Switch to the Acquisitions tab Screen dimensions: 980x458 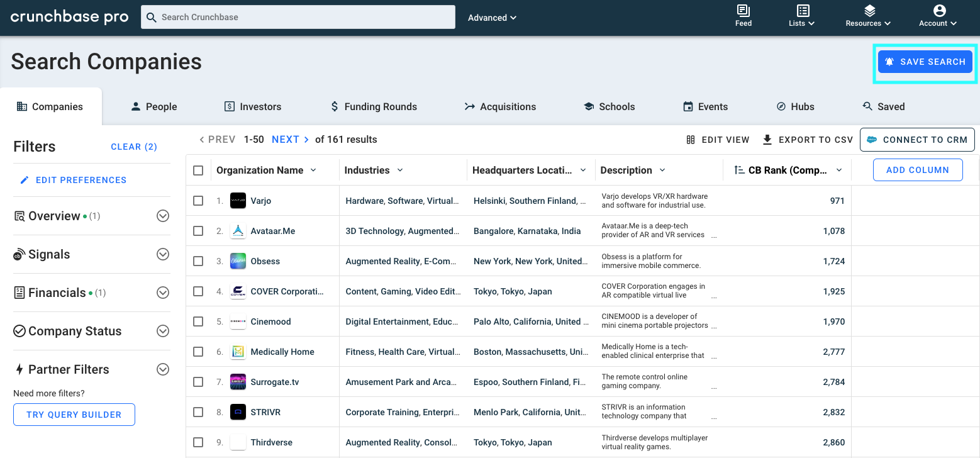500,106
